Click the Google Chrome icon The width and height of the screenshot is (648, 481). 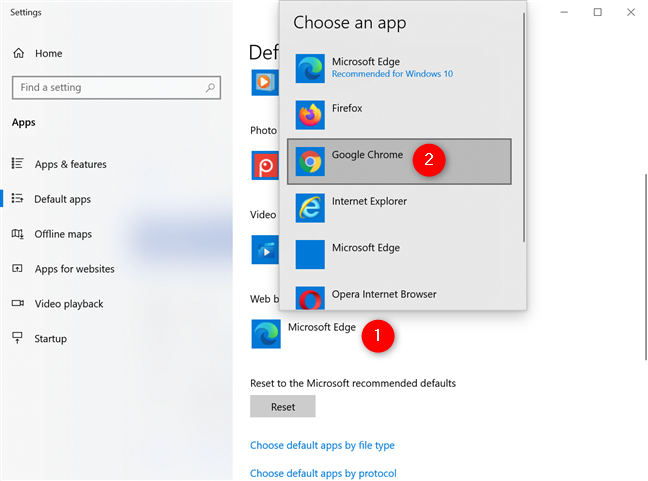click(310, 162)
